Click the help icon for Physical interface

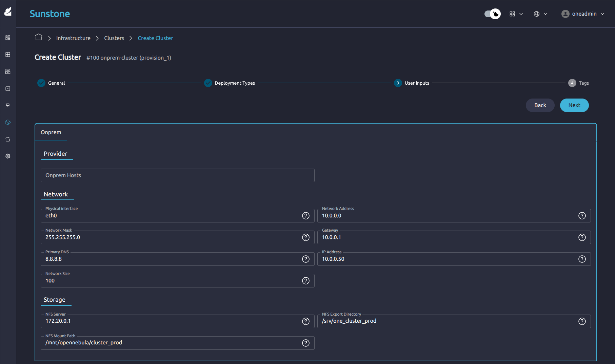click(x=305, y=216)
